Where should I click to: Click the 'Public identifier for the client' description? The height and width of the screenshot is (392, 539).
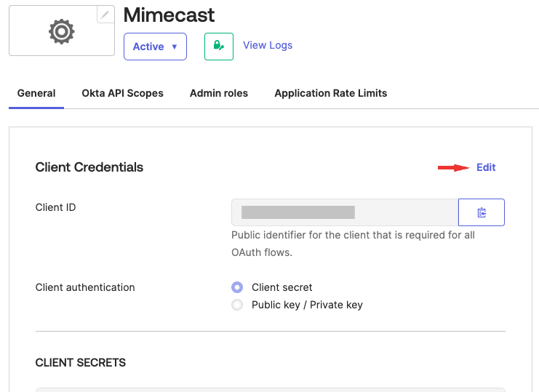click(x=353, y=244)
